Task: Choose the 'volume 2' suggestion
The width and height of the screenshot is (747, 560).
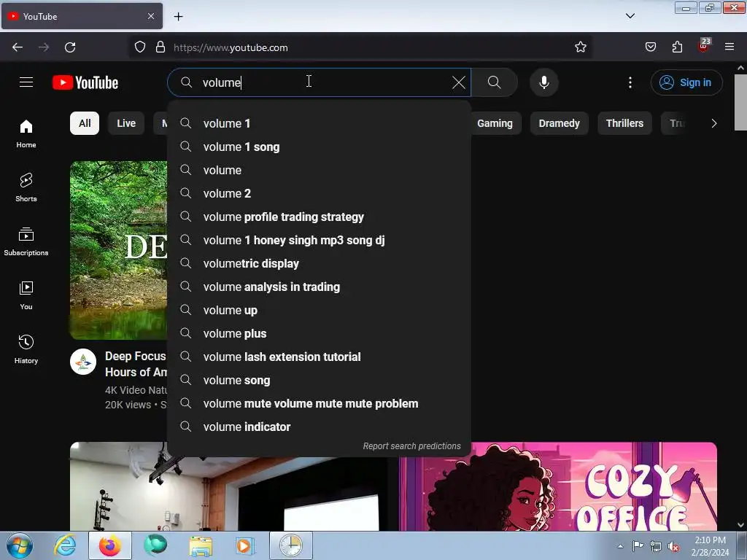Action: (x=320, y=193)
